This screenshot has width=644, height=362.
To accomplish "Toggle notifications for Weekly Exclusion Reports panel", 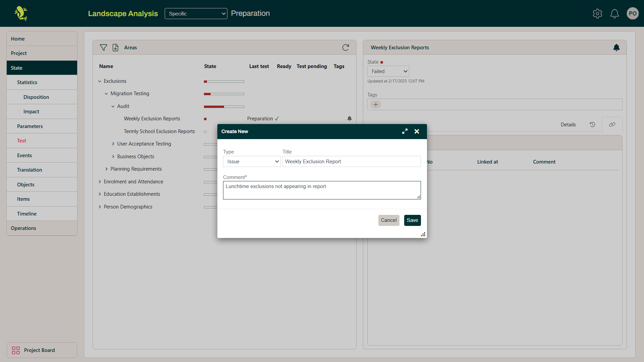I will (x=617, y=47).
